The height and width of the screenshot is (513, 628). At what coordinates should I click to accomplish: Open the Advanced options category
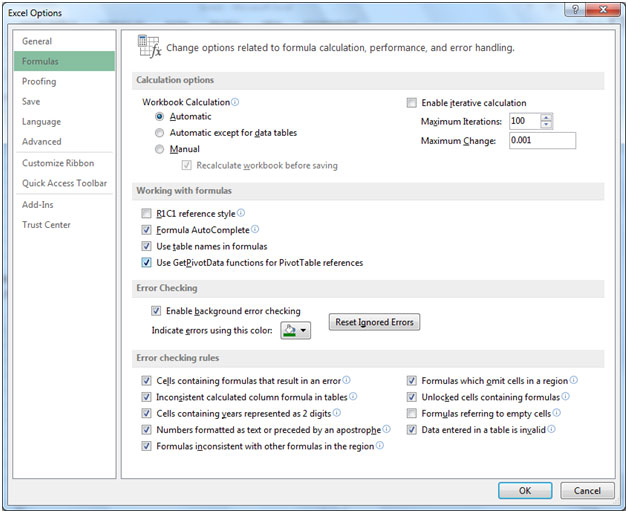64,141
